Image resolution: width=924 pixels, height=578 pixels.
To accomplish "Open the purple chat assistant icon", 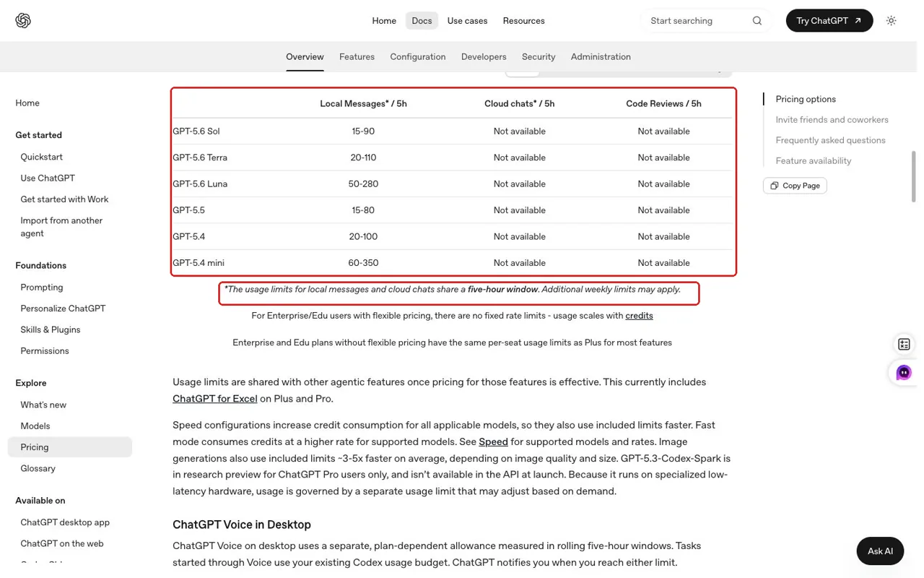I will [904, 373].
